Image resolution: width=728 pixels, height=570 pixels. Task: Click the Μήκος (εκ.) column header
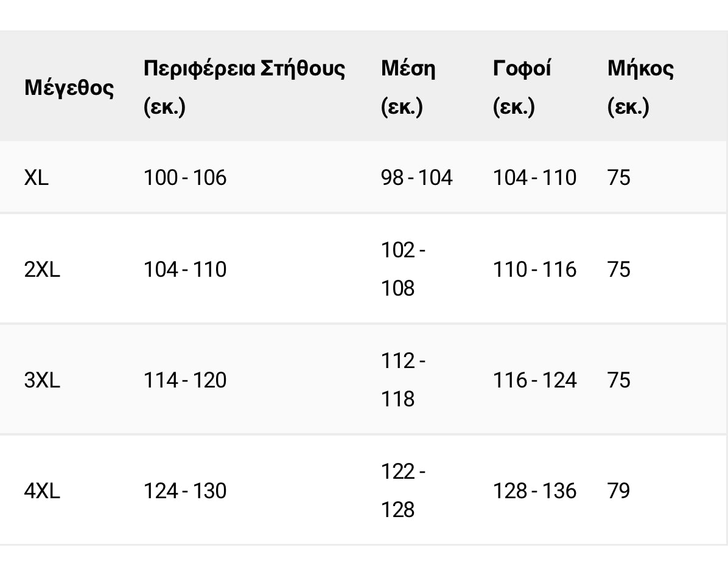point(640,87)
